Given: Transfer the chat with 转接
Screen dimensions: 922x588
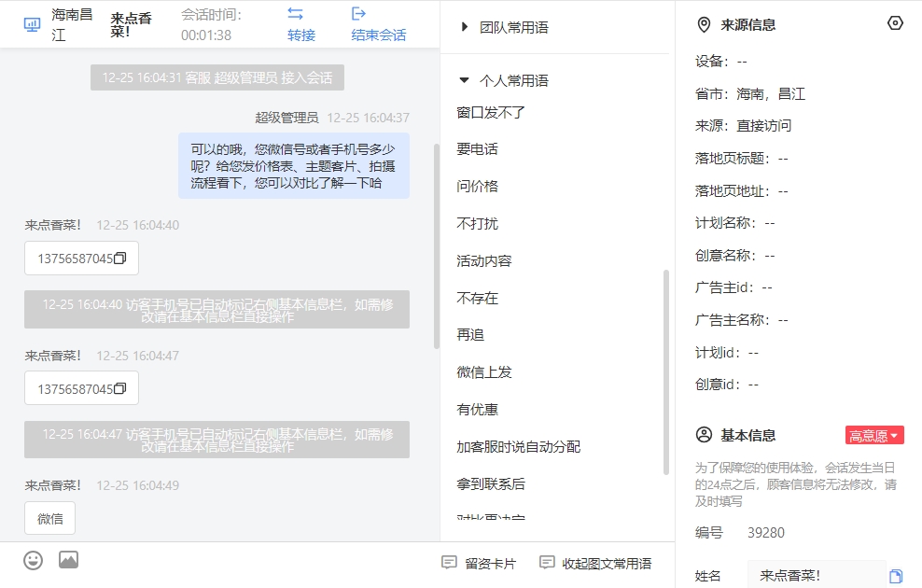Looking at the screenshot, I should pos(301,24).
